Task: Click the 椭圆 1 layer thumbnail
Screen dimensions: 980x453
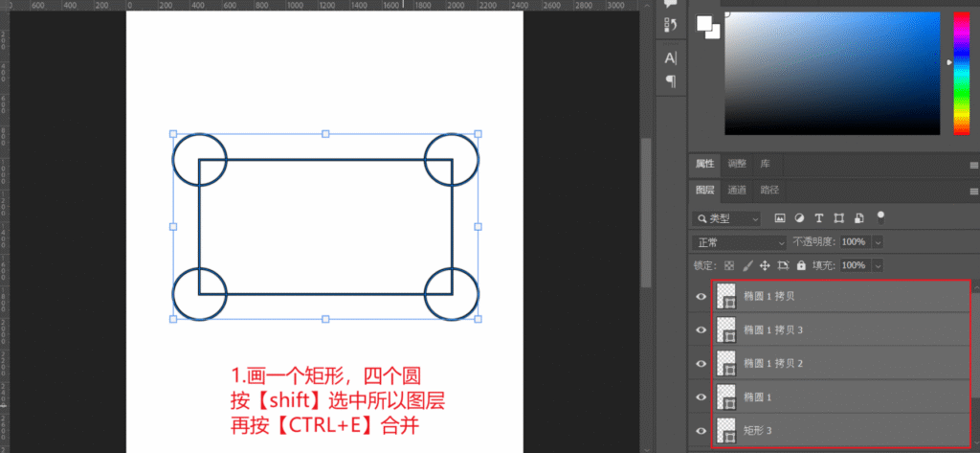Action: [x=726, y=396]
